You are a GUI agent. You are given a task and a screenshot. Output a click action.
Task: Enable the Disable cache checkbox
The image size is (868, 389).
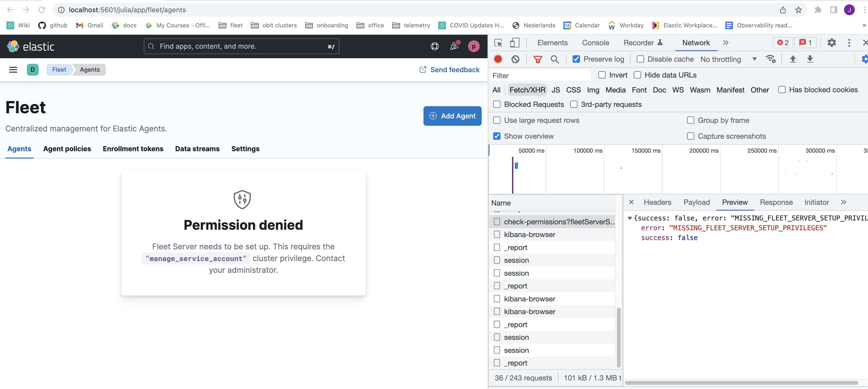pos(640,59)
